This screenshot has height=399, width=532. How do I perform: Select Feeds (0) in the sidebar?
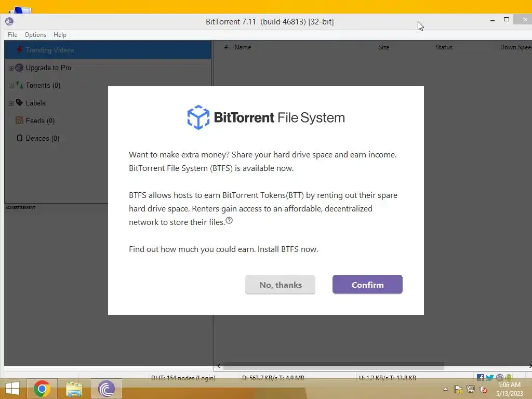40,121
